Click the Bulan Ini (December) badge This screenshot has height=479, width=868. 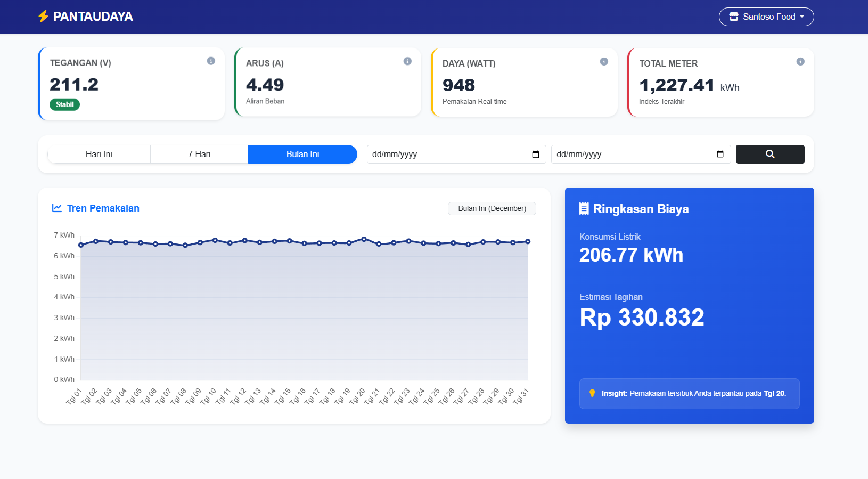(492, 208)
